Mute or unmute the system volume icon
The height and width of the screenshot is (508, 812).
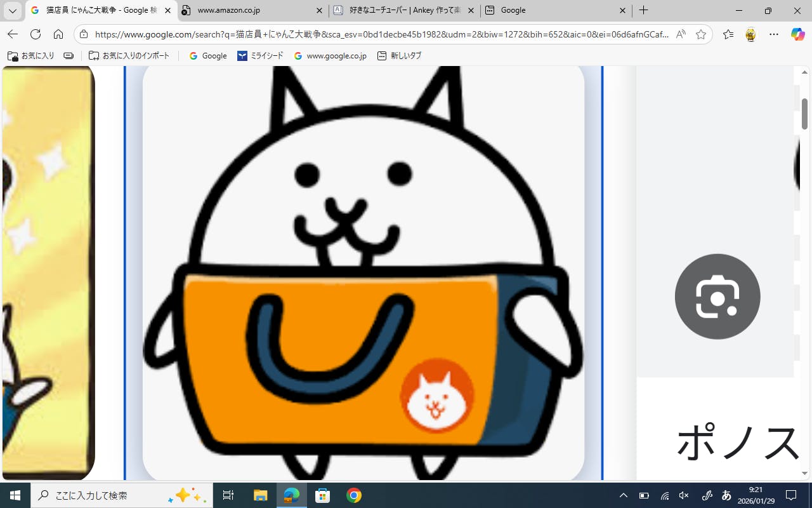click(684, 495)
